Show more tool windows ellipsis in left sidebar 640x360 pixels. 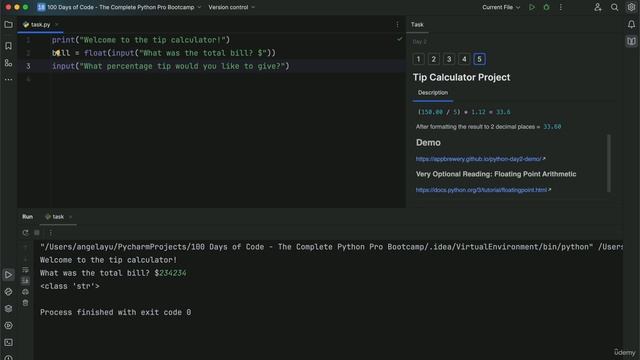coord(8,80)
